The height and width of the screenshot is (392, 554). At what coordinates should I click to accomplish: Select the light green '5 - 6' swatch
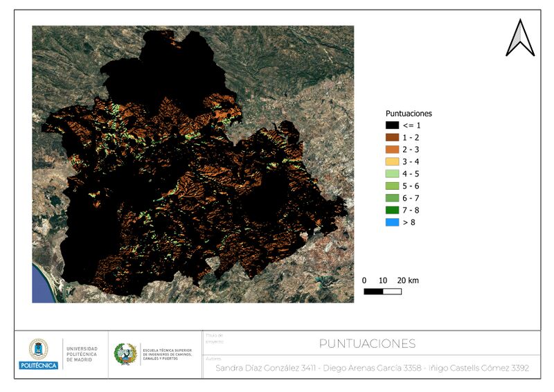click(x=393, y=186)
